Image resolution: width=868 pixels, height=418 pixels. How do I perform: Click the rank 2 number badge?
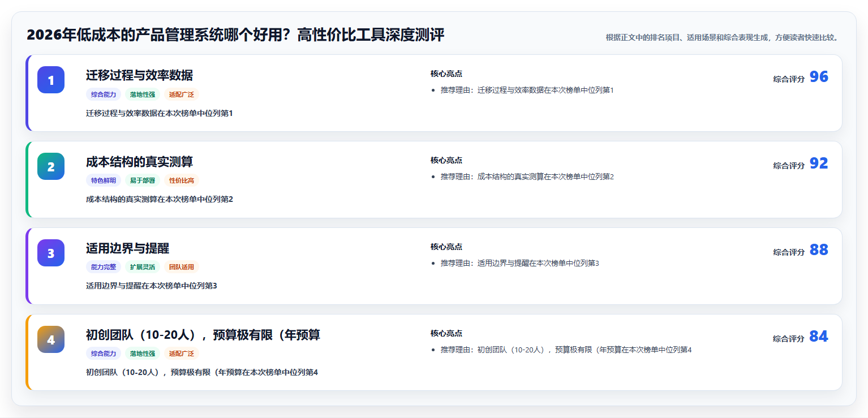pos(51,166)
